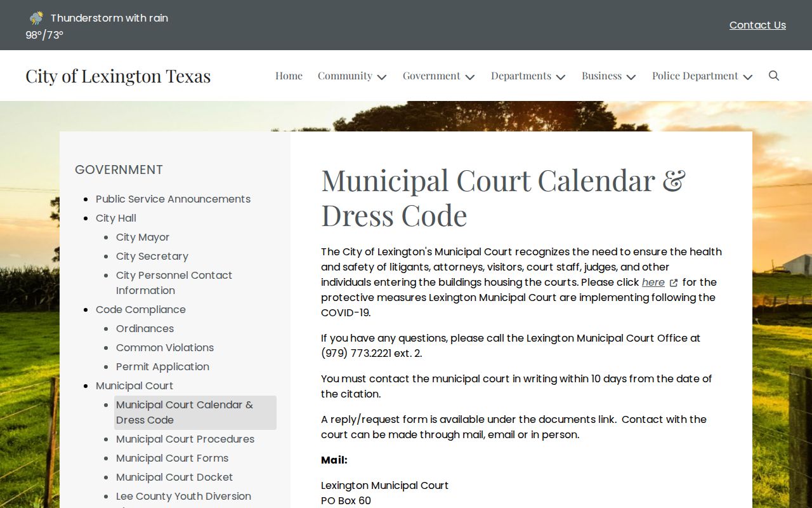Click the "Thunderstorm with rain" weather text

109,18
